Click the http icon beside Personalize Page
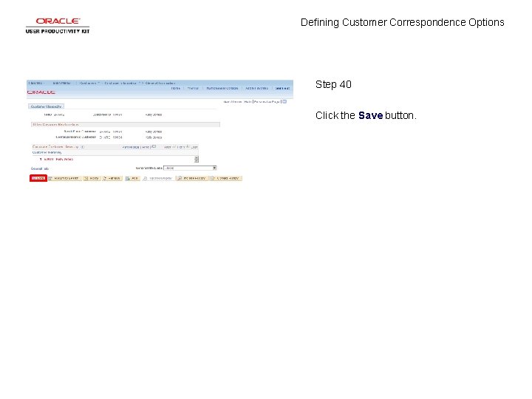The image size is (532, 399). tap(284, 101)
